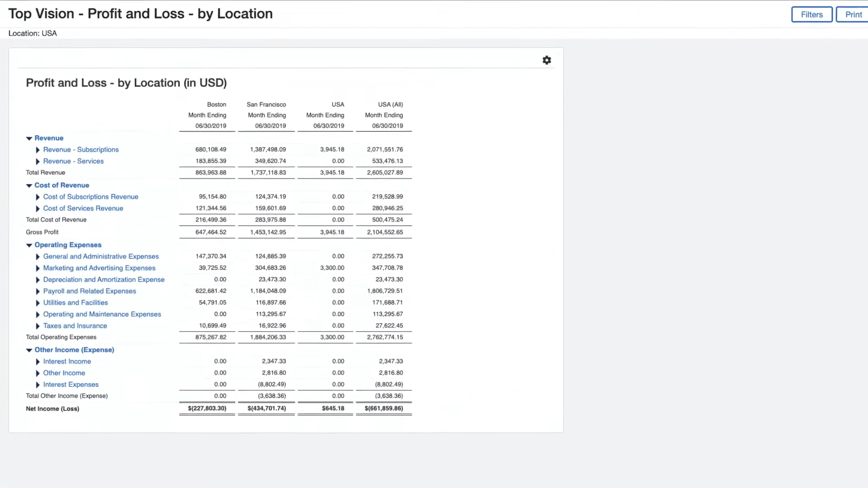The image size is (868, 488).
Task: Select the San Francisco column header
Action: click(x=266, y=104)
